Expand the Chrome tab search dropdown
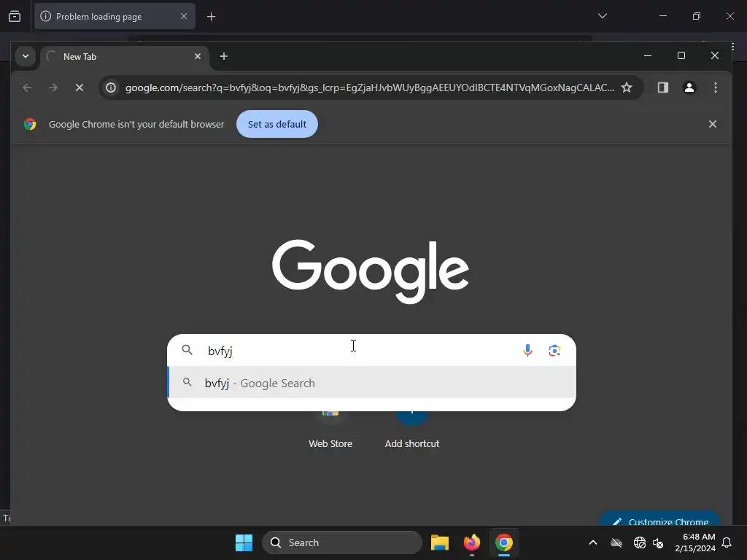747x560 pixels. 26,56
